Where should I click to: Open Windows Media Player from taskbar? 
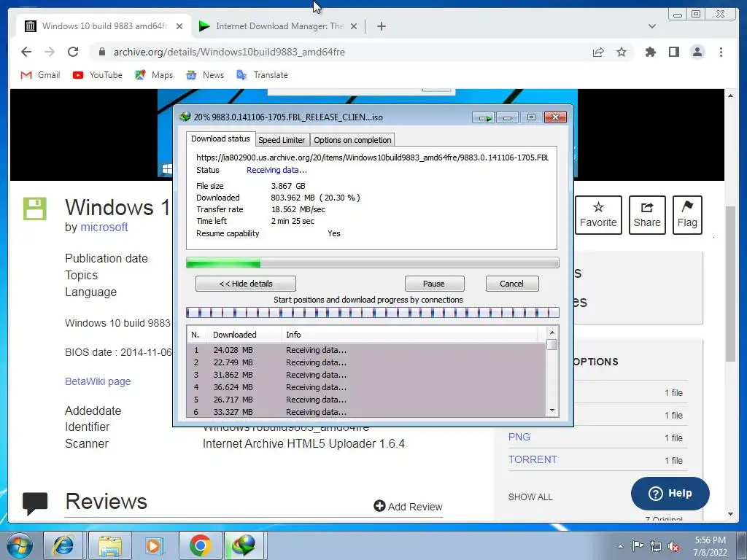coord(154,545)
